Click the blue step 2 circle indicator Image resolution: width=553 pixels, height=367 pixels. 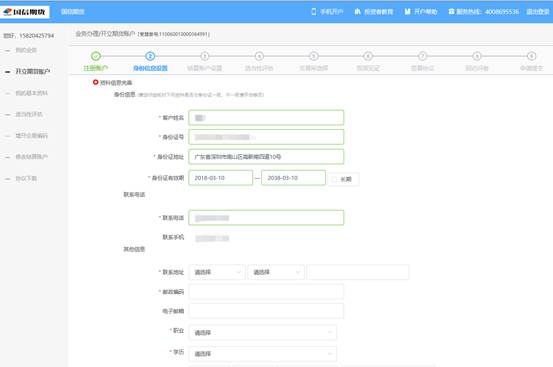coord(150,56)
